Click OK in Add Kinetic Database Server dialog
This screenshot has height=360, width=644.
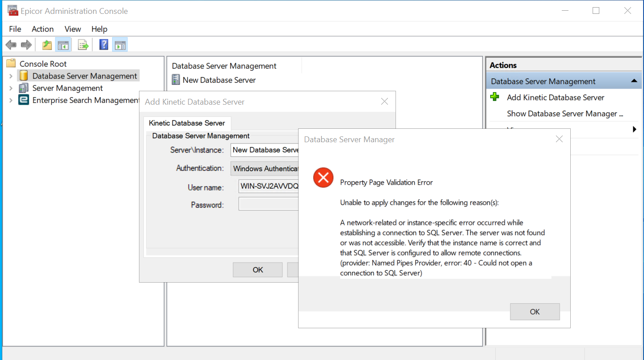(x=258, y=270)
